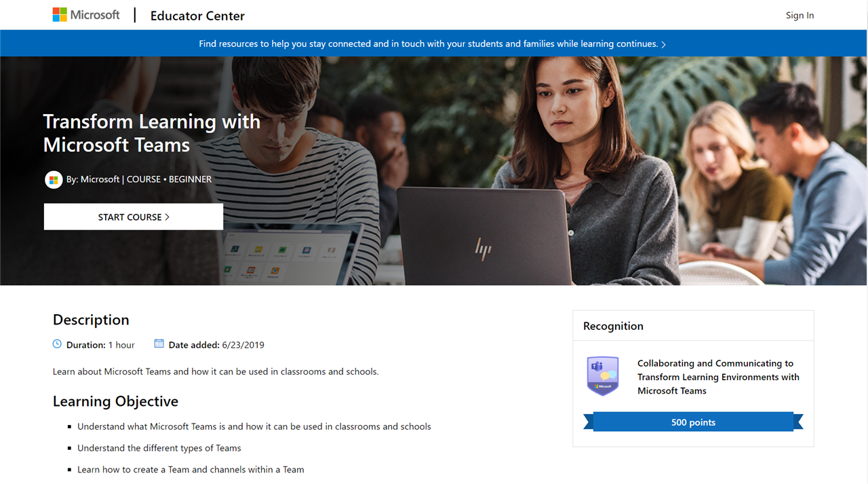Click the objective about understanding what Microsoft Teams is
Image resolution: width=868 pixels, height=484 pixels.
254,426
